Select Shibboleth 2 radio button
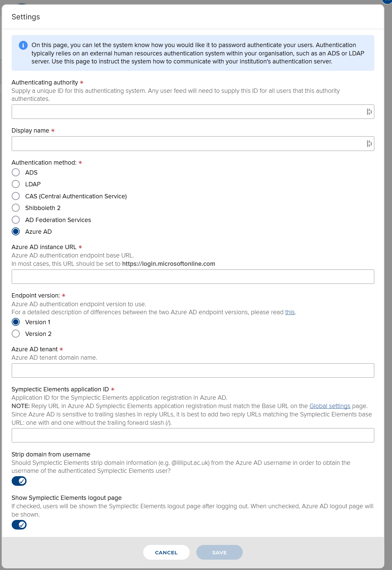The width and height of the screenshot is (392, 570). pyautogui.click(x=16, y=208)
